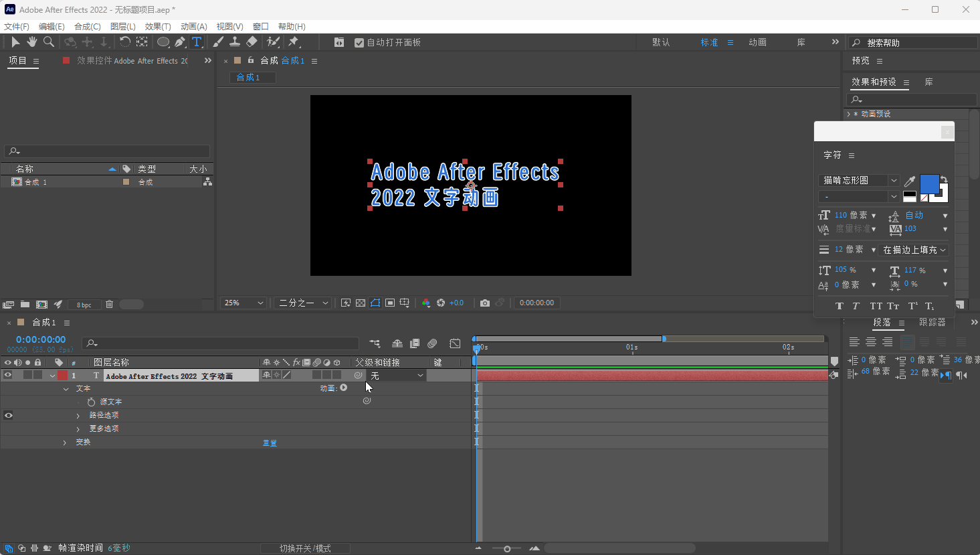Switch to the 跟踪器 tab
Image resolution: width=980 pixels, height=555 pixels.
(x=933, y=322)
